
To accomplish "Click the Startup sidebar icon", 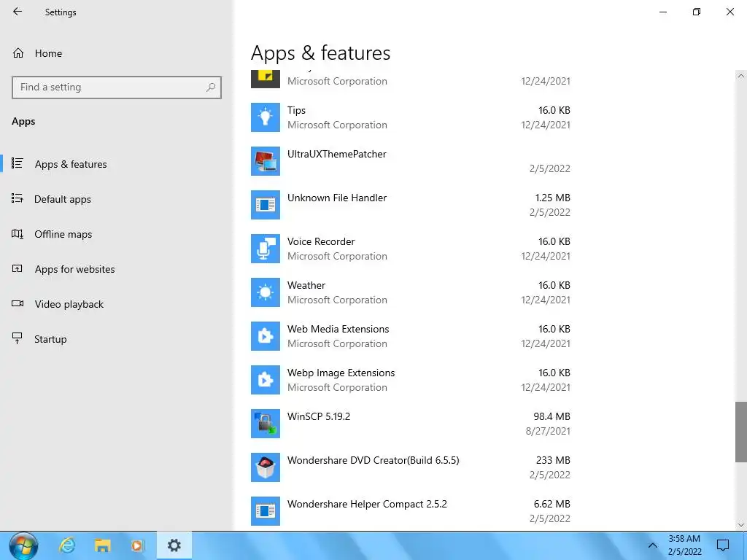I will 18,338.
